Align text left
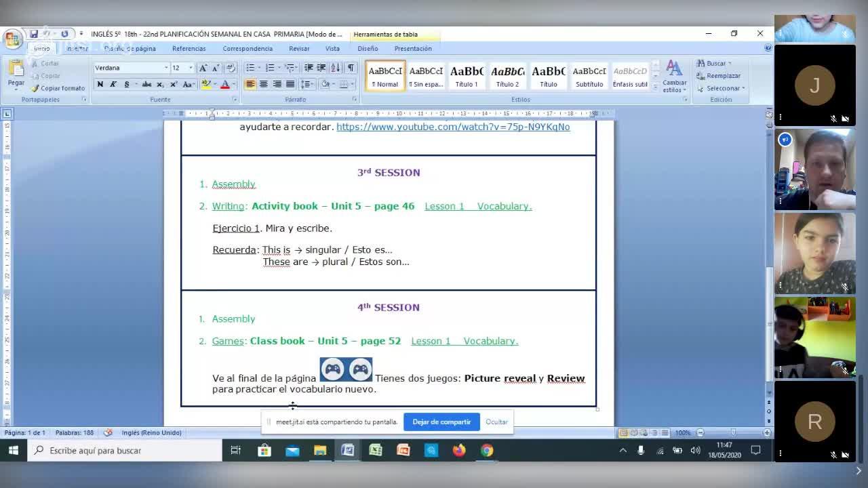This screenshot has height=488, width=868. click(250, 85)
